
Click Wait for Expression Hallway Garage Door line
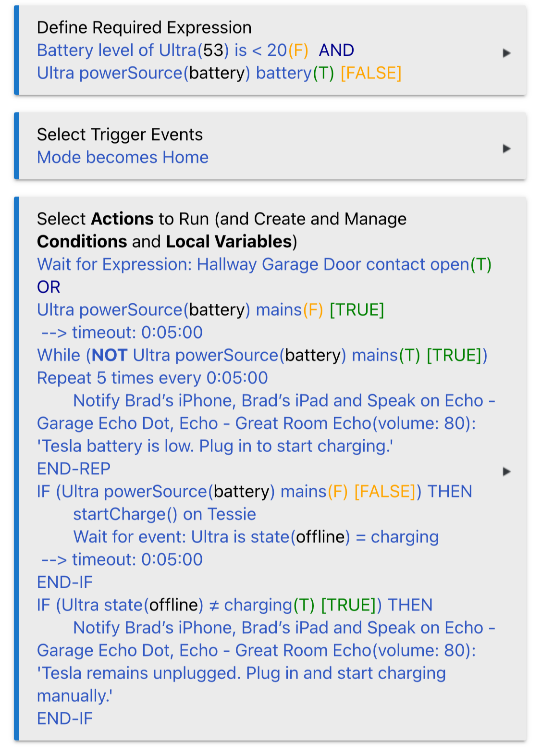(x=264, y=264)
